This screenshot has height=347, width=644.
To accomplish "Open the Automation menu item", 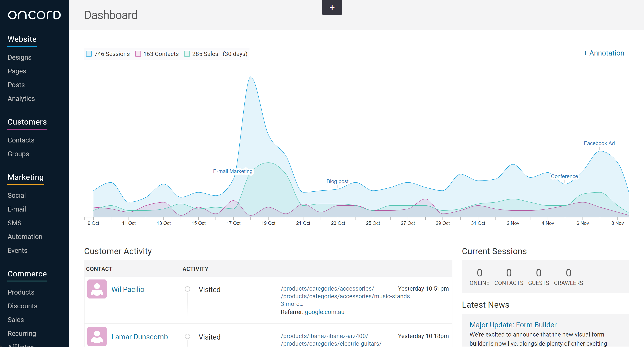I will (25, 236).
